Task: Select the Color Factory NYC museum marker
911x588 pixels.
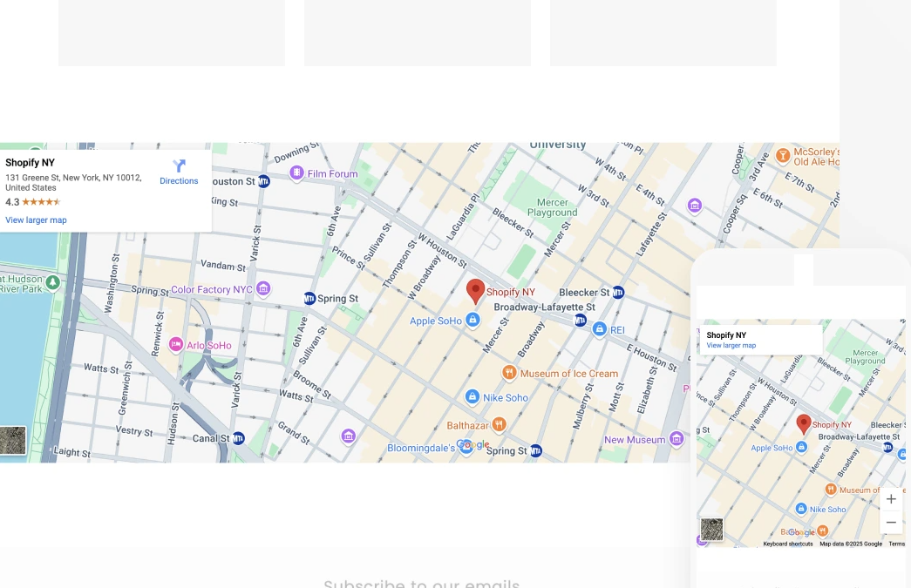Action: coord(263,288)
